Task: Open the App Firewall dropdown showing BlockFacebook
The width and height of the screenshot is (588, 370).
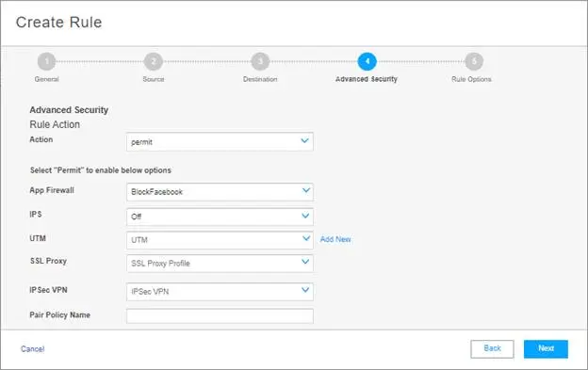Action: pos(220,192)
